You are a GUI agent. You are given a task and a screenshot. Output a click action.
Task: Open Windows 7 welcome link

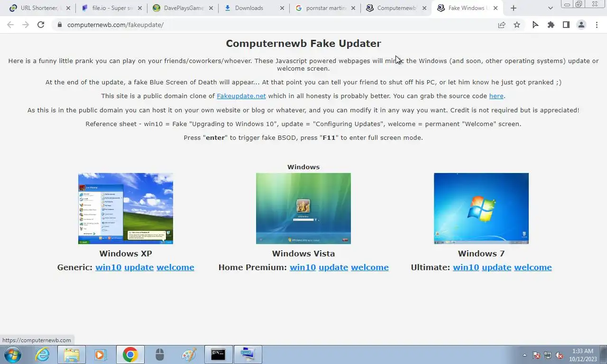coord(533,267)
